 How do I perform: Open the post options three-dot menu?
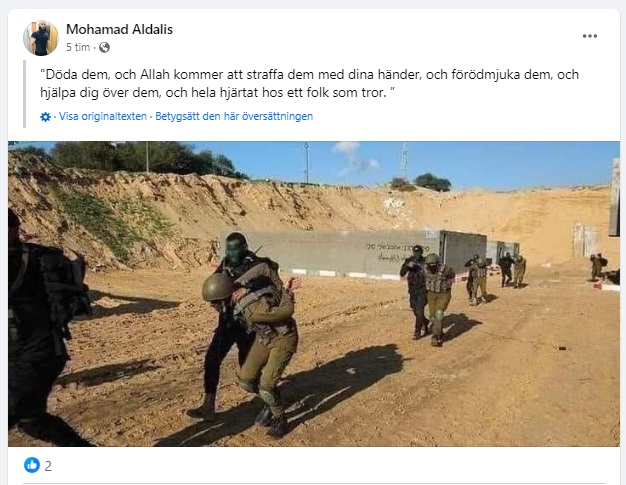click(x=589, y=36)
